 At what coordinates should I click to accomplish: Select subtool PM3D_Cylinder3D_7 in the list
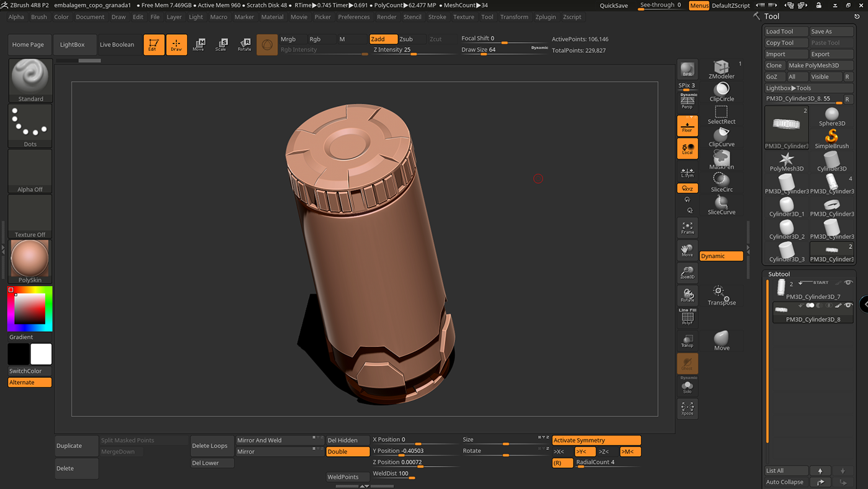pos(812,297)
